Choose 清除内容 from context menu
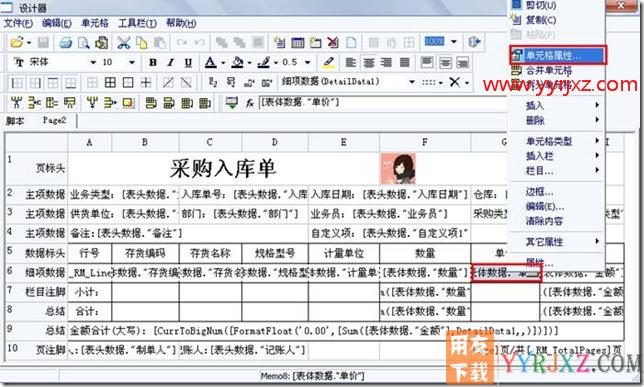The height and width of the screenshot is (387, 644). [544, 221]
